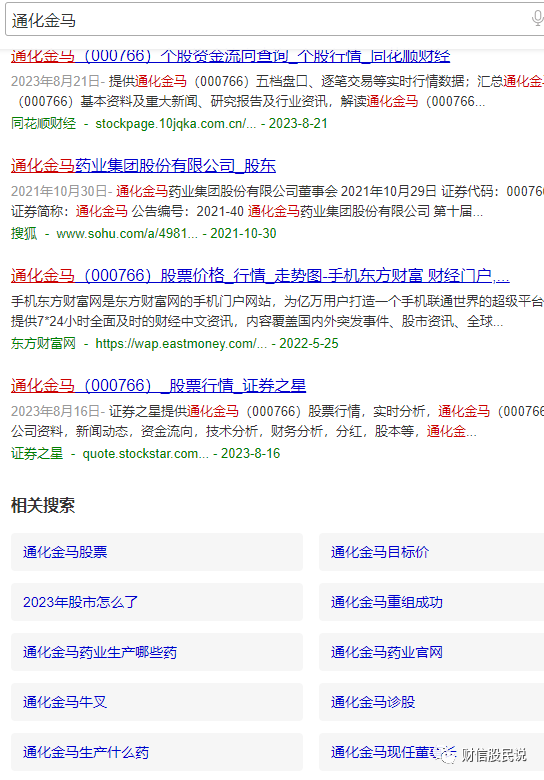Select related search 通化金马药业官网
Viewport: 544px width, 780px height.
click(x=431, y=652)
